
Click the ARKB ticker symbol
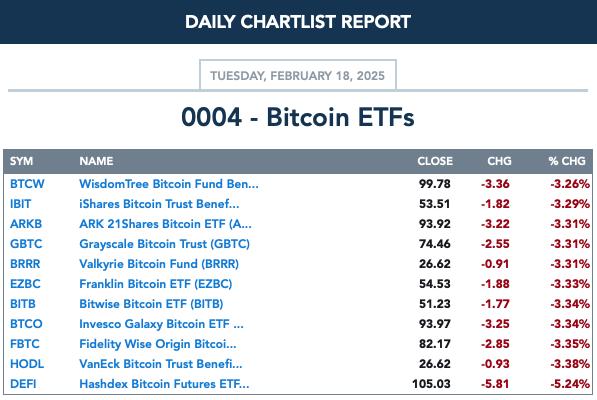click(26, 224)
